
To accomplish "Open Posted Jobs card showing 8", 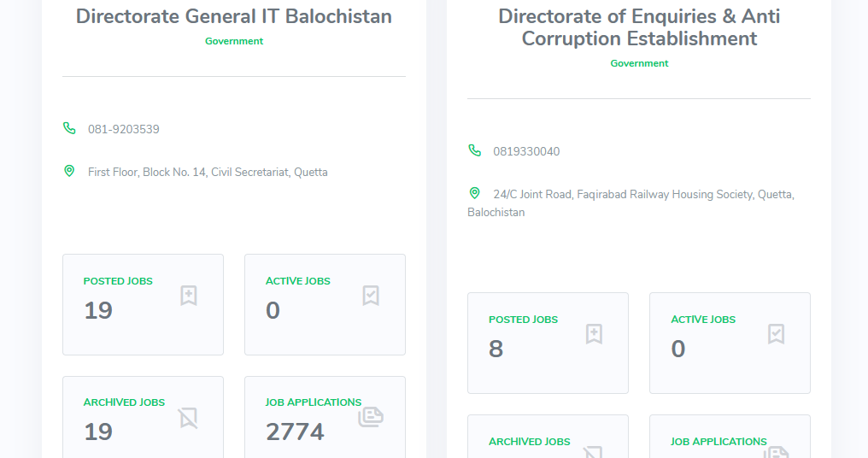I will tap(548, 343).
